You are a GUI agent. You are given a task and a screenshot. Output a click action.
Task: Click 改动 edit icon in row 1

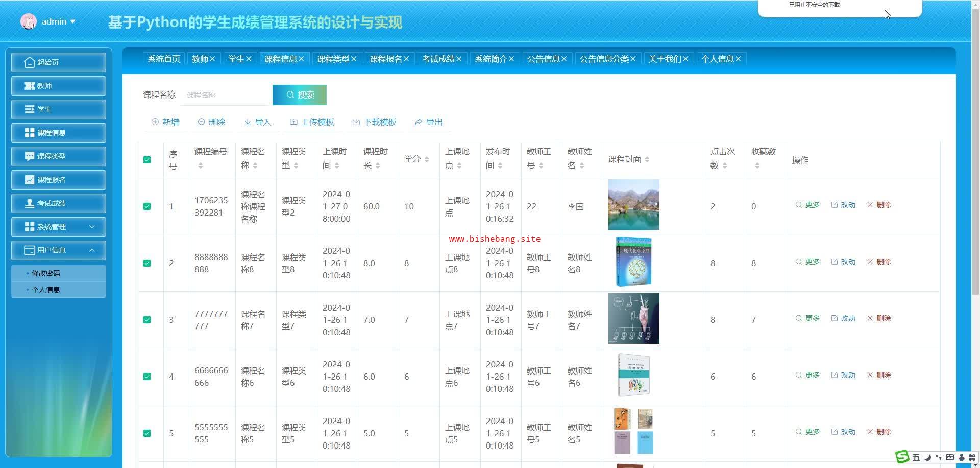pos(835,205)
